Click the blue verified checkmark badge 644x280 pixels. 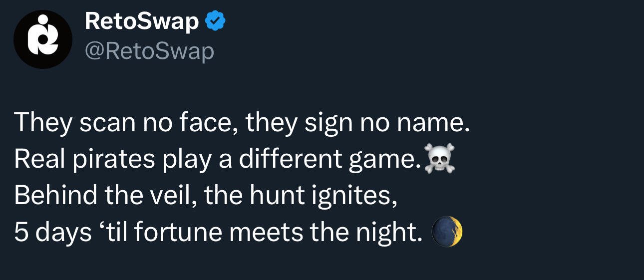[215, 21]
